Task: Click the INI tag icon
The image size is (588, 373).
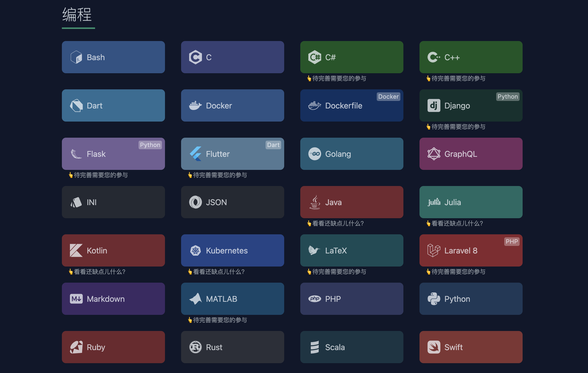Action: [x=76, y=202]
